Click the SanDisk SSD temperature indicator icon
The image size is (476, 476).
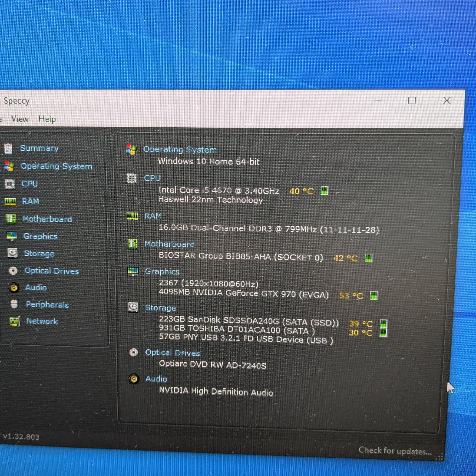point(383,323)
